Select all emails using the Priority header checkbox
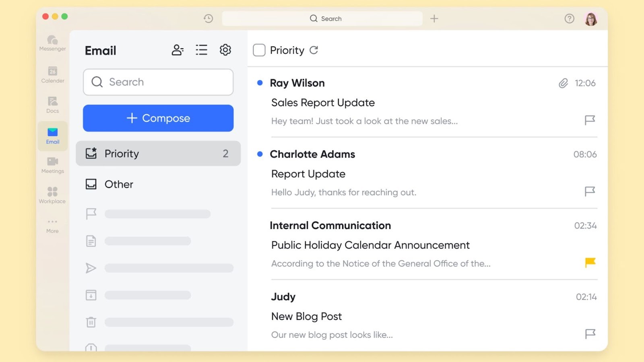Viewport: 644px width, 362px height. [259, 50]
